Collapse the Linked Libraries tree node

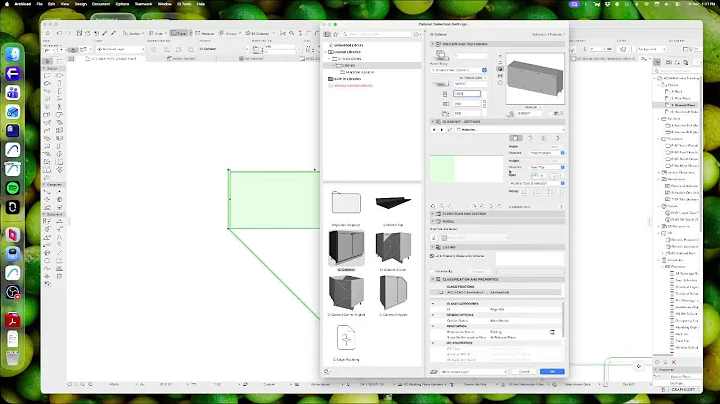coord(326,52)
